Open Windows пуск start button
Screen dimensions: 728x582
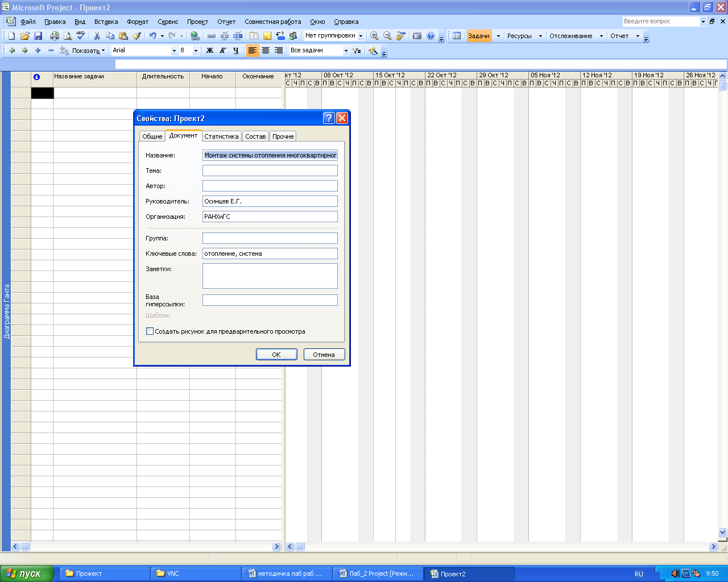[x=27, y=573]
